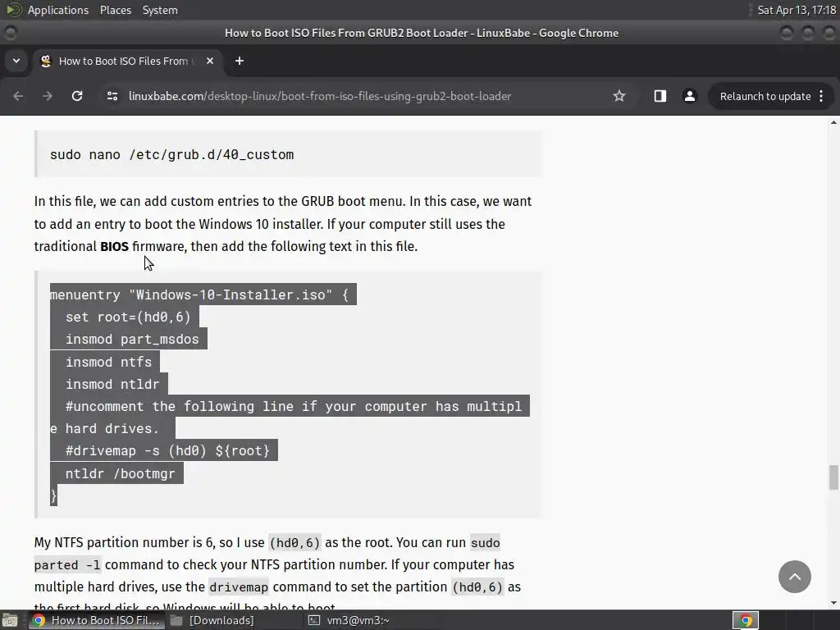
Task: Click the scrollbar down arrow
Action: click(x=833, y=603)
